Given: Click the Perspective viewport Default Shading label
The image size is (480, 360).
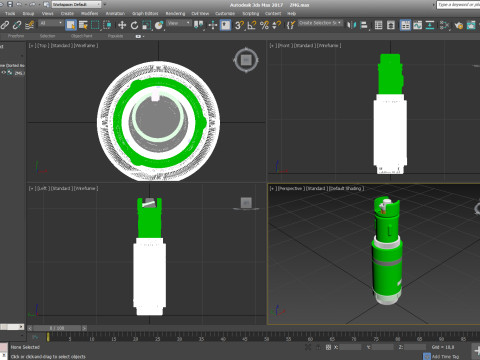Looking at the screenshot, I should pos(346,189).
